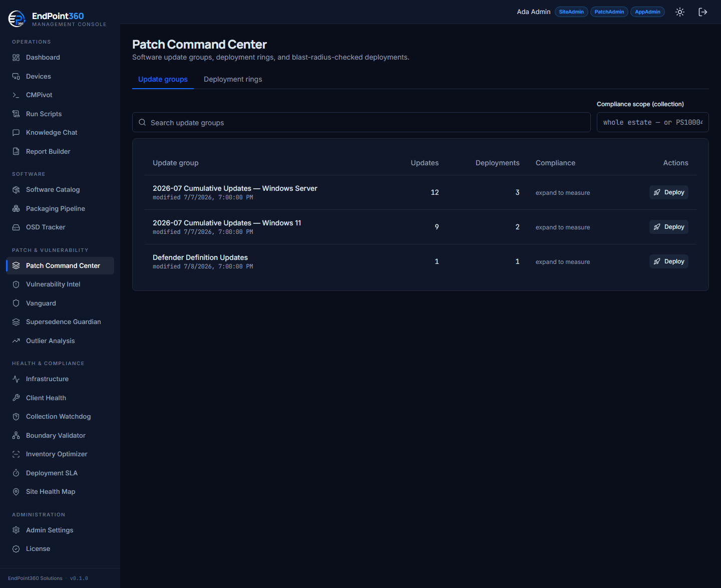The width and height of the screenshot is (721, 588).
Task: Click the Devices sidebar icon
Action: click(16, 77)
